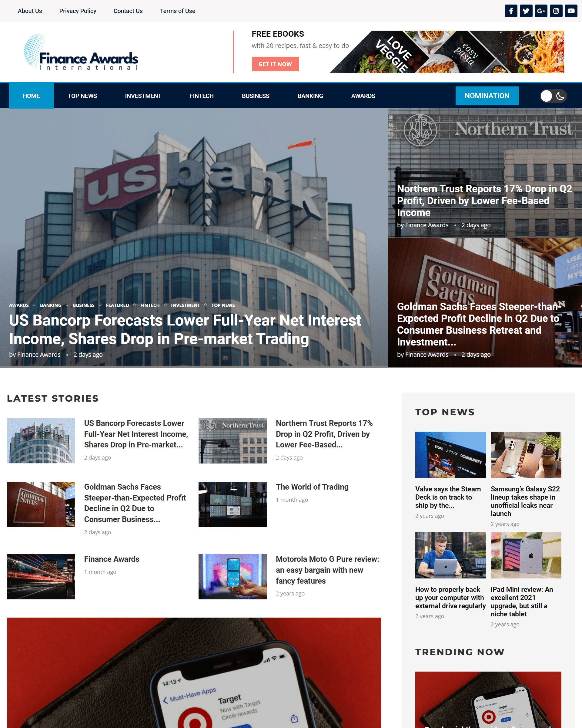Go to the Home menu item
This screenshot has height=728, width=582.
[x=31, y=96]
